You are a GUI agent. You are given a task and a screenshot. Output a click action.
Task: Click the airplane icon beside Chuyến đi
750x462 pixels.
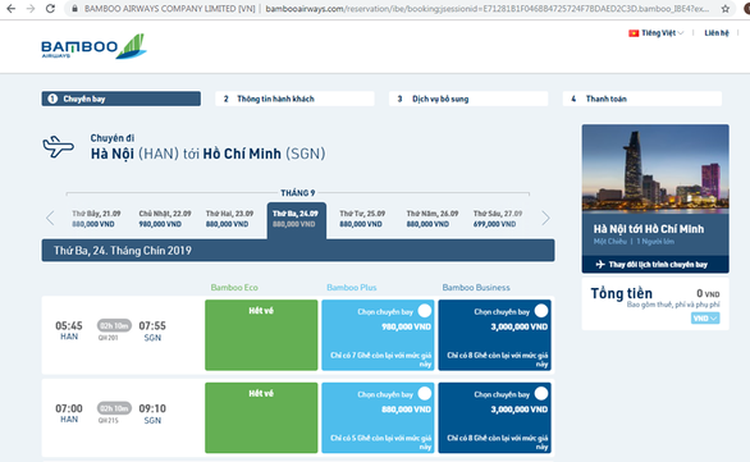58,147
